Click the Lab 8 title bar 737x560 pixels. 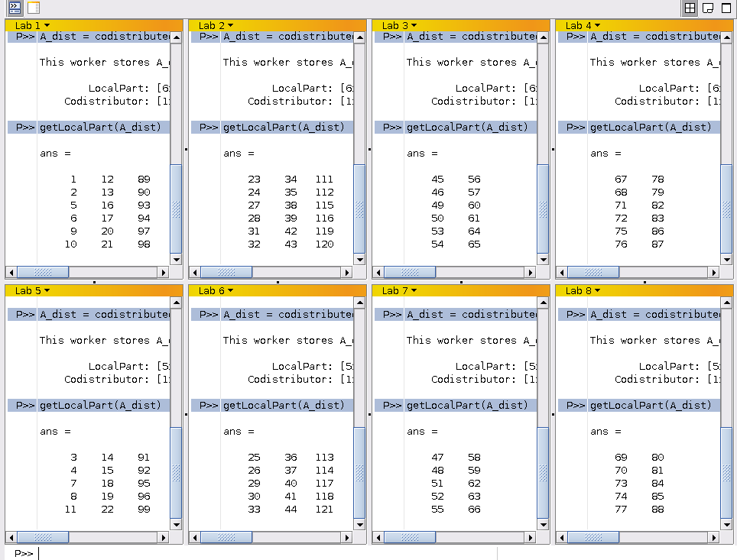coord(644,291)
